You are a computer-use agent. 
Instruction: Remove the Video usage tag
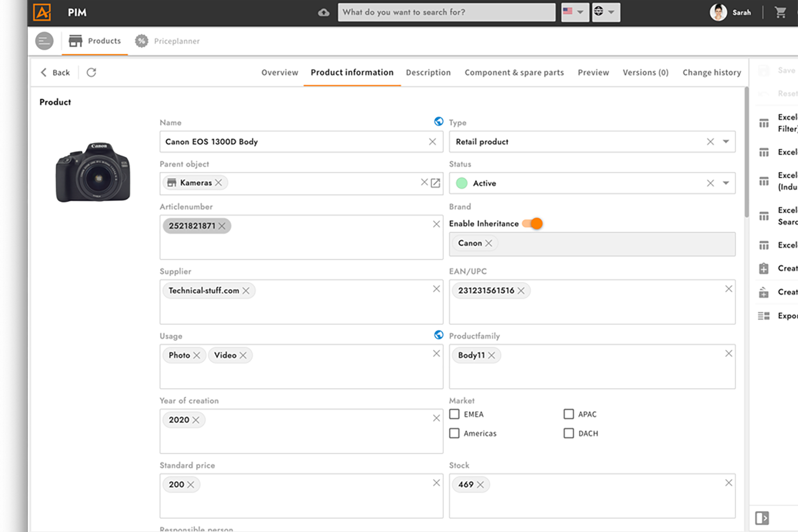tap(243, 355)
